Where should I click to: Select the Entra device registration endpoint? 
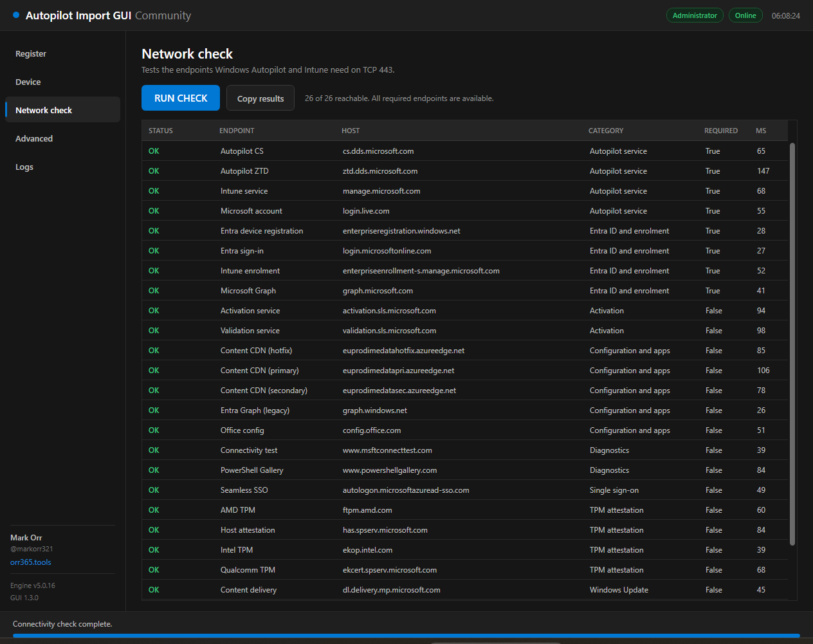[262, 231]
